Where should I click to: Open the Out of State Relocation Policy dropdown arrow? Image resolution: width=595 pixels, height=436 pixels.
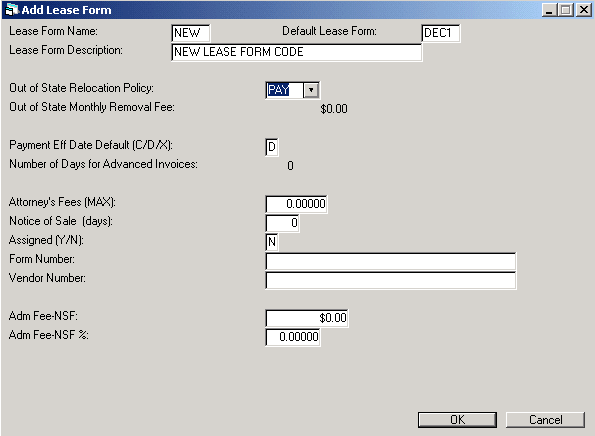pos(311,90)
